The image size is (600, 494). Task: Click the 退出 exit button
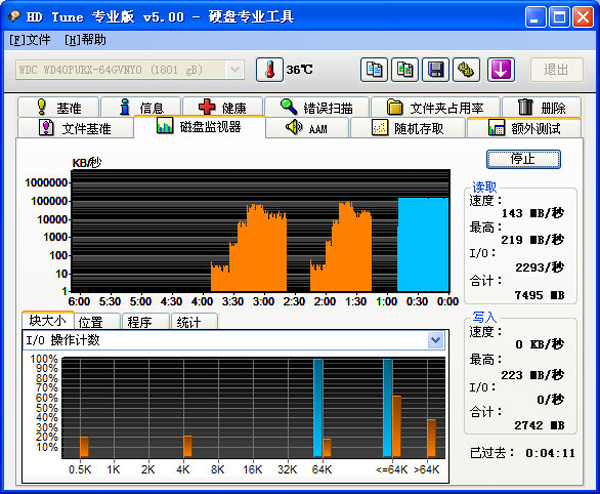pos(557,70)
